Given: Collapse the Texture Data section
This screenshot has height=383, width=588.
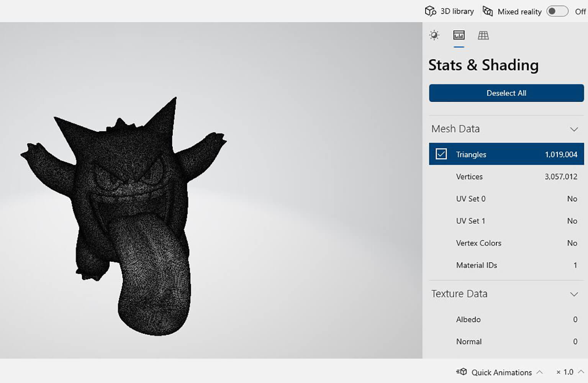Looking at the screenshot, I should 573,294.
